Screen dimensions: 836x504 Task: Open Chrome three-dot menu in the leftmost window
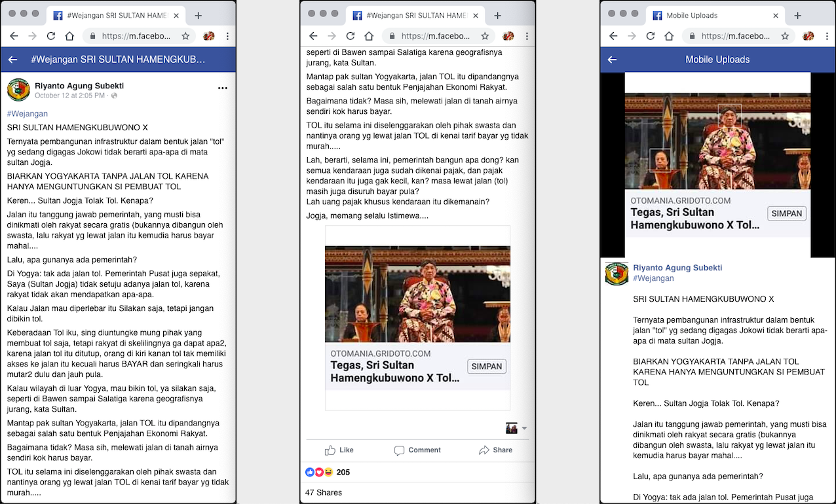point(227,37)
